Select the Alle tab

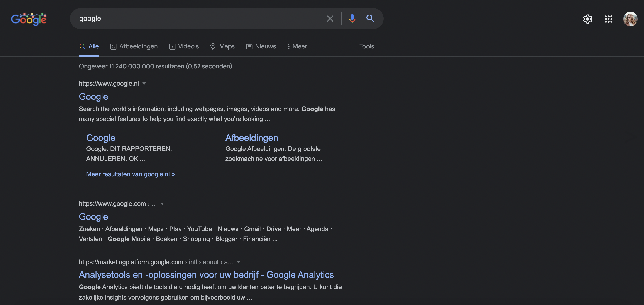point(89,46)
